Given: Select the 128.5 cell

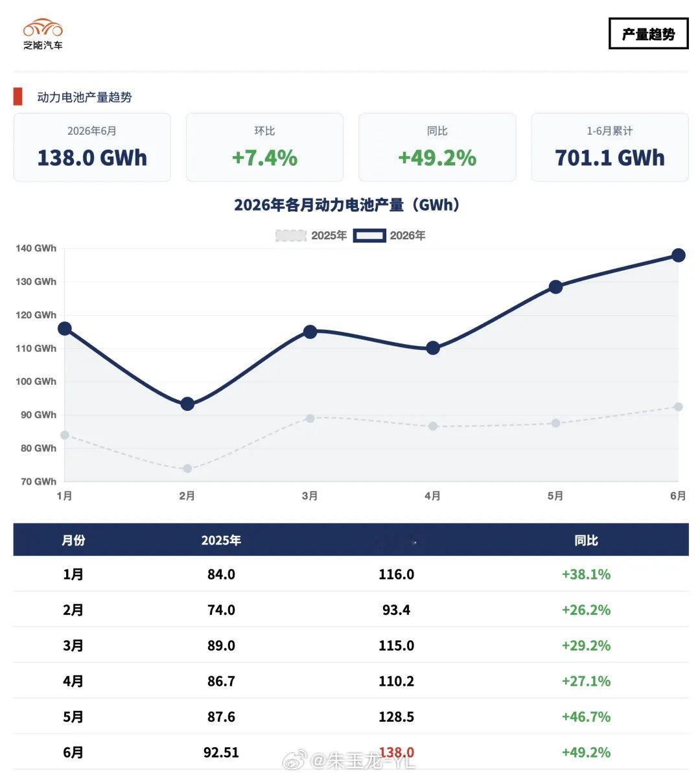Looking at the screenshot, I should (x=396, y=717).
